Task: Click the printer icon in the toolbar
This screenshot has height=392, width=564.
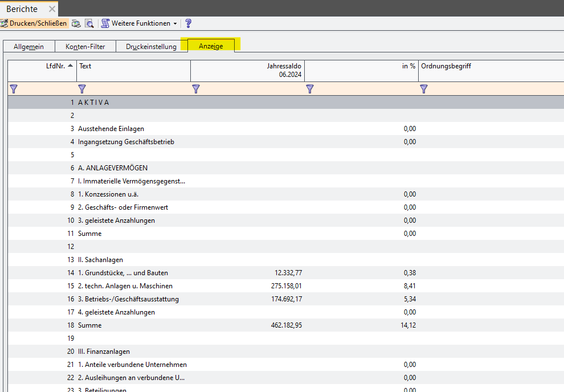Action: (x=76, y=23)
